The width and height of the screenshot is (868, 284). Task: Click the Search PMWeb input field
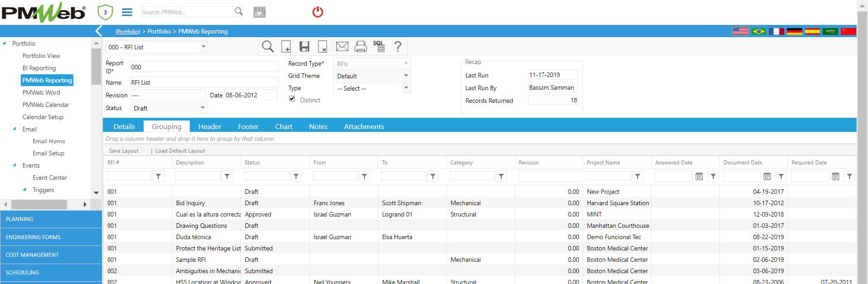point(187,12)
